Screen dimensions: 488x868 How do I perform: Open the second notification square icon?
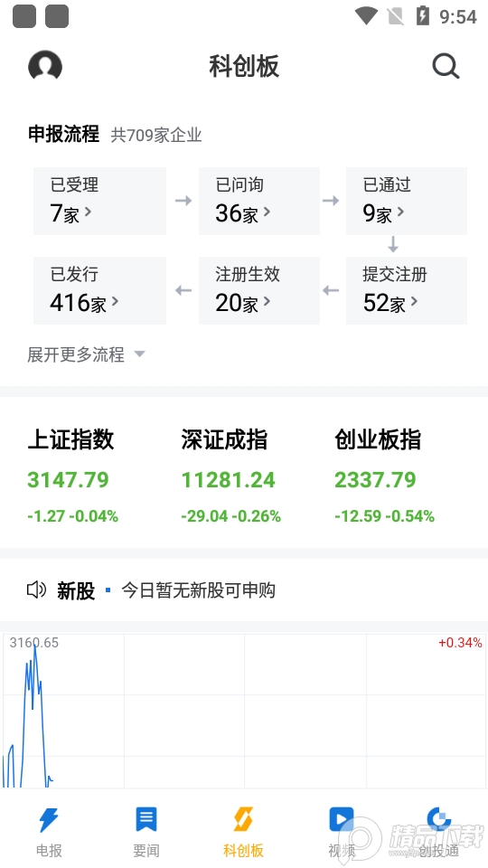click(x=57, y=16)
